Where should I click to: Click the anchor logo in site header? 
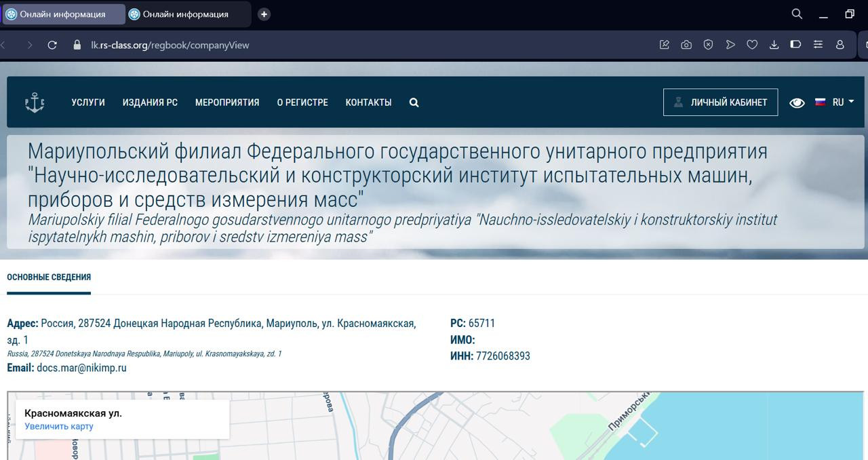[x=35, y=102]
